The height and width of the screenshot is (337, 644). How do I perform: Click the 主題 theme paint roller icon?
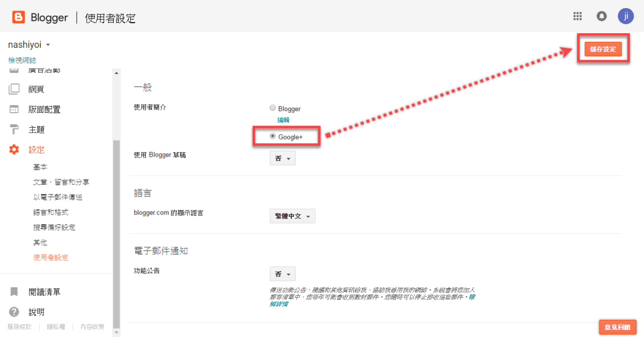[x=14, y=129]
